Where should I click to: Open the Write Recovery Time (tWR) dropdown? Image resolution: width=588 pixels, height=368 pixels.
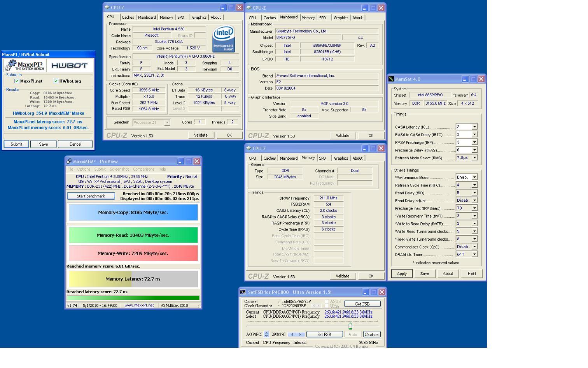click(x=474, y=216)
